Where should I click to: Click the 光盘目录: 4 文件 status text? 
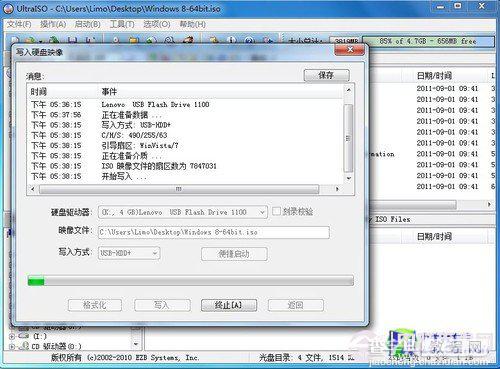click(x=307, y=358)
